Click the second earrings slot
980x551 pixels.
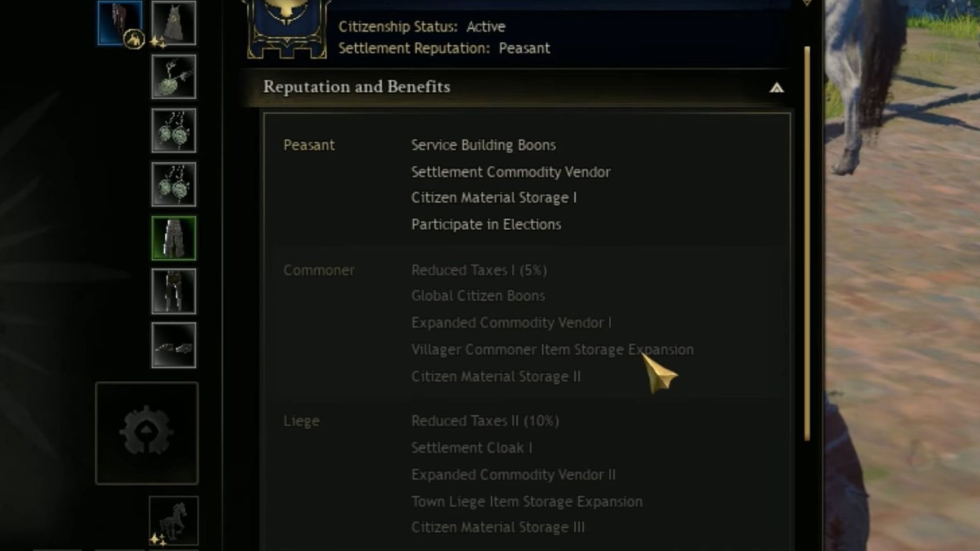[173, 185]
